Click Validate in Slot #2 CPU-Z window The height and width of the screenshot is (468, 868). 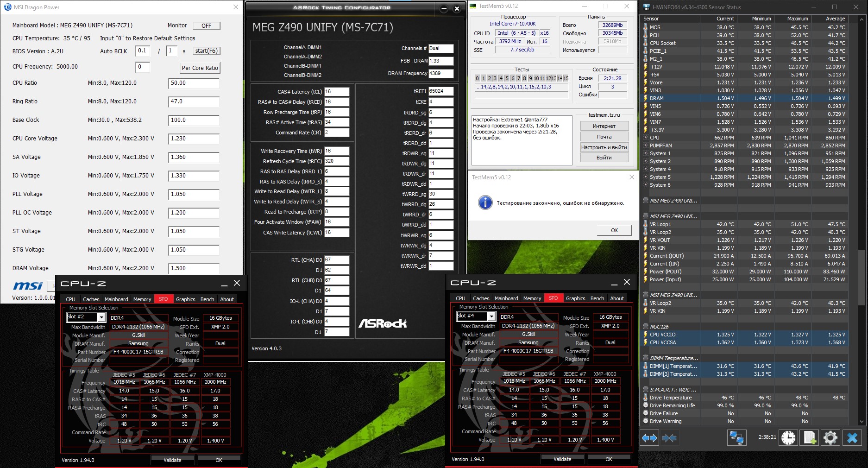(x=172, y=460)
